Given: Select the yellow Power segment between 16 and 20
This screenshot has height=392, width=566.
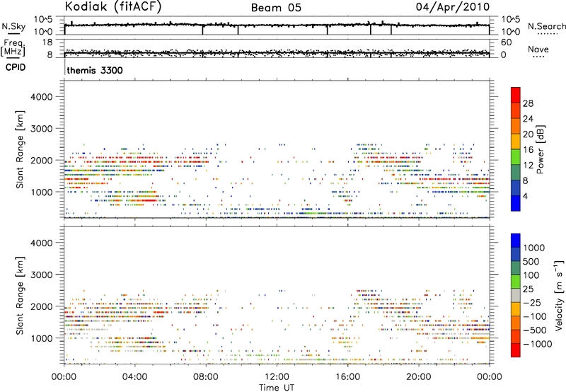Looking at the screenshot, I should (516, 142).
